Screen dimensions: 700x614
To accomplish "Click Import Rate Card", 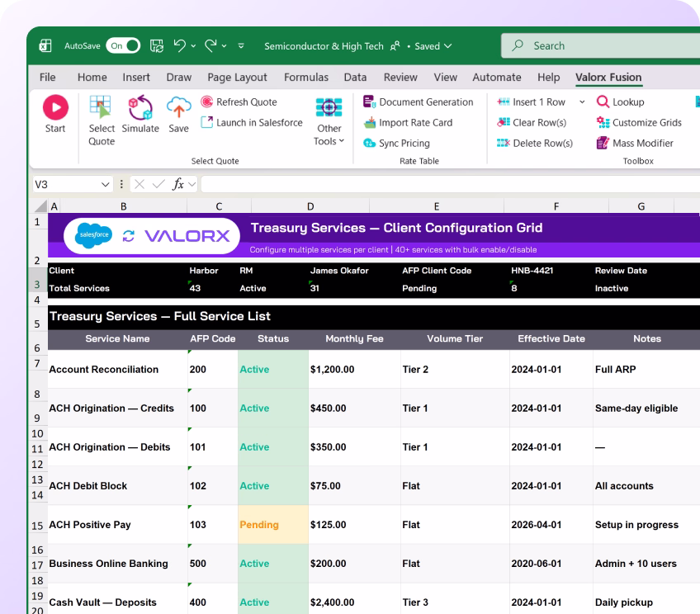I will point(408,122).
